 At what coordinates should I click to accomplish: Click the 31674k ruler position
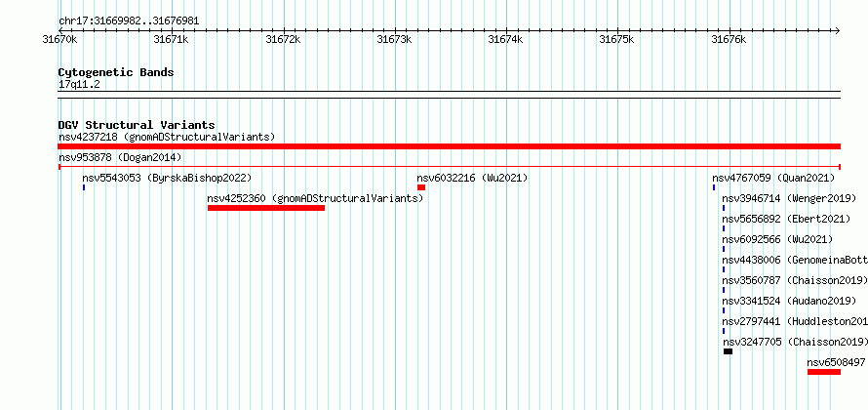click(505, 39)
